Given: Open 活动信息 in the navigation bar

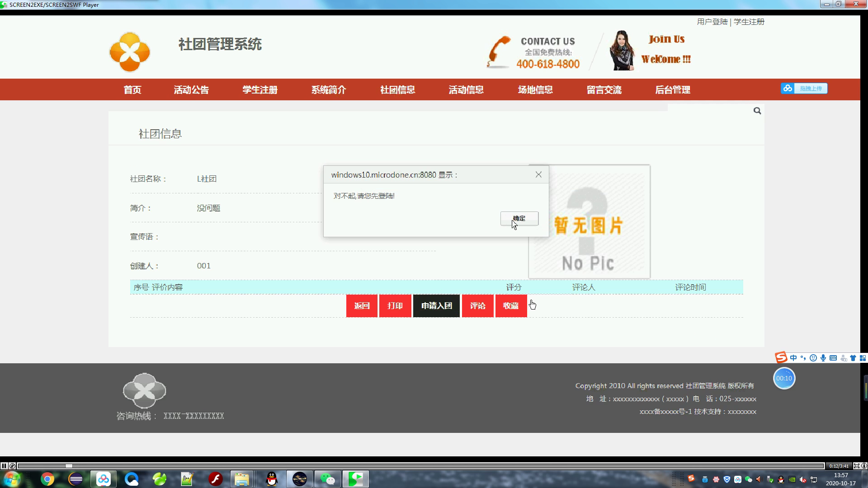Looking at the screenshot, I should [x=466, y=89].
